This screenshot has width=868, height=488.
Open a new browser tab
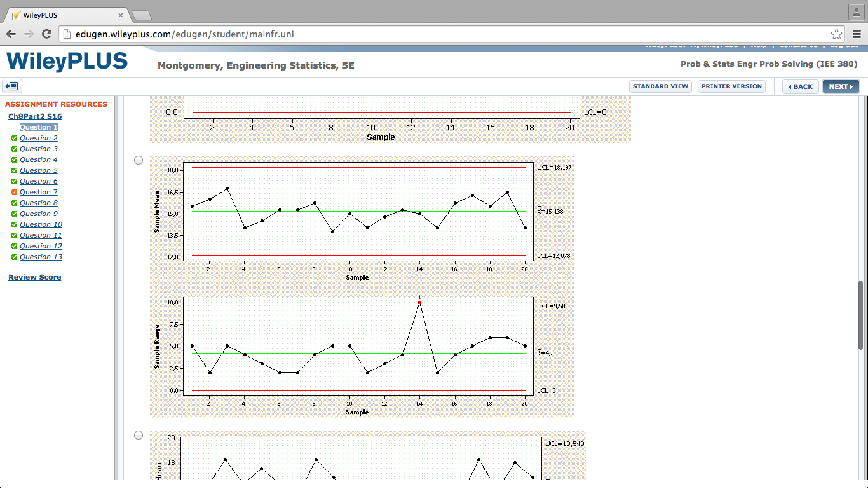click(x=141, y=15)
